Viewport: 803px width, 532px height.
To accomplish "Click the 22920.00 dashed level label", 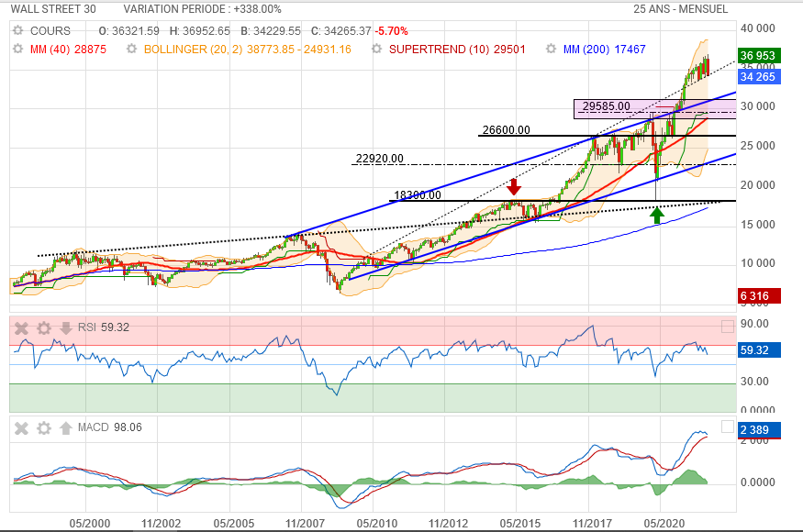I will pyautogui.click(x=380, y=158).
